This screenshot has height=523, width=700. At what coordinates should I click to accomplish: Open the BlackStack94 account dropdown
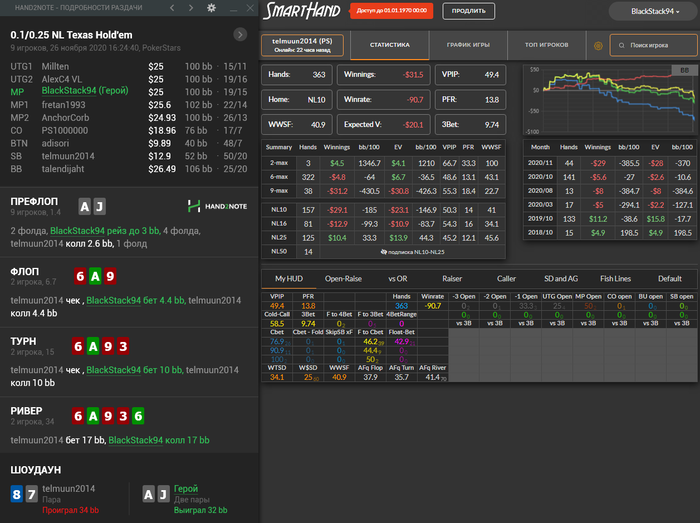click(654, 11)
